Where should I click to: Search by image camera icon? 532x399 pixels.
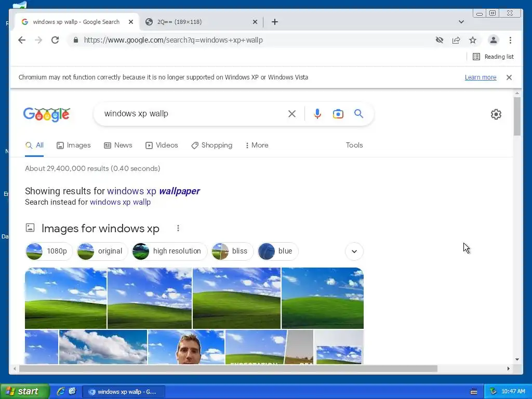[338, 114]
